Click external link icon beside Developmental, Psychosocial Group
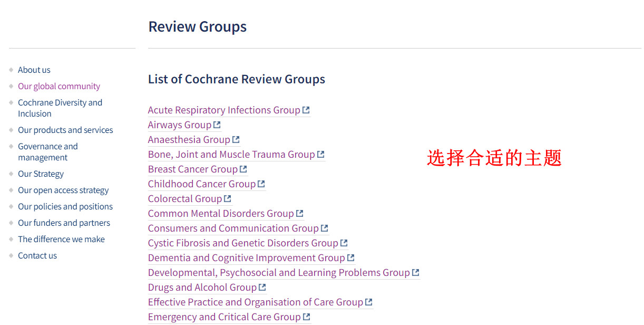 [x=416, y=273]
